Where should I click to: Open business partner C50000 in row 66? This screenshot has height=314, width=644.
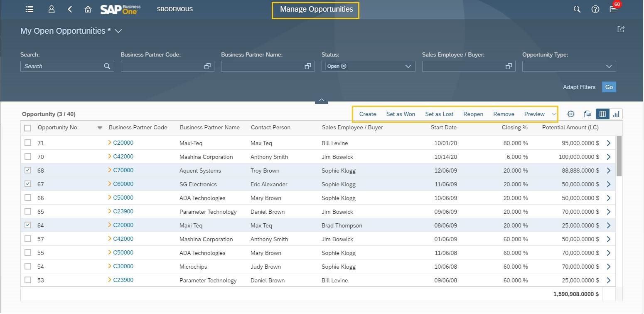[x=123, y=198]
